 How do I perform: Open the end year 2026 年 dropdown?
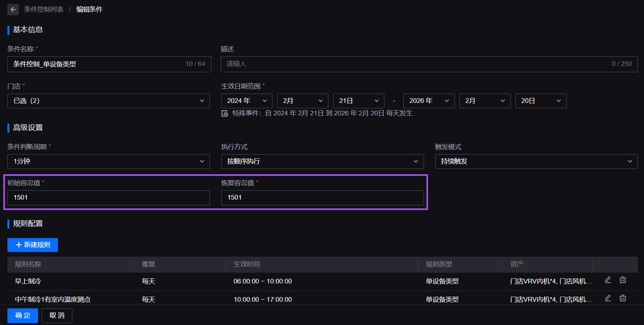tap(429, 101)
